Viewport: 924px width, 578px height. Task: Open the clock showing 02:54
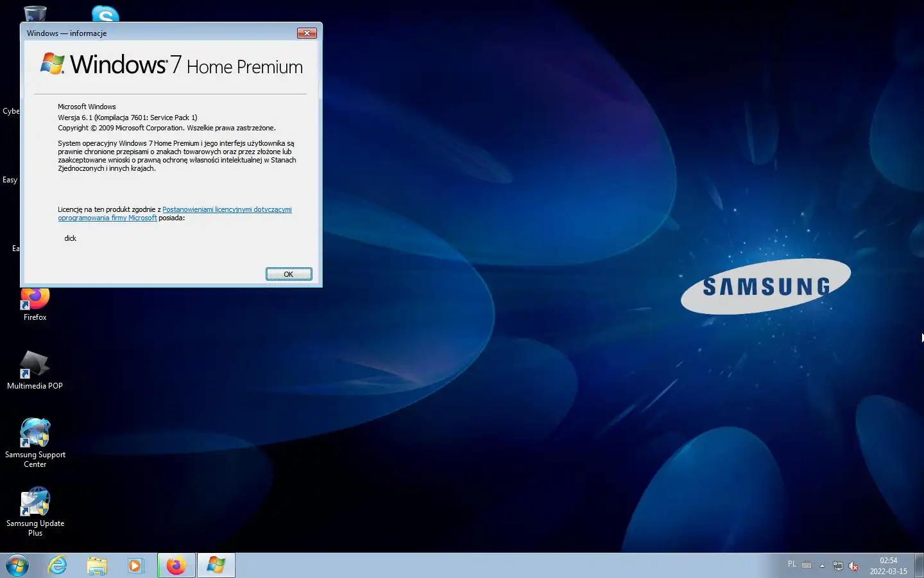[889, 566]
